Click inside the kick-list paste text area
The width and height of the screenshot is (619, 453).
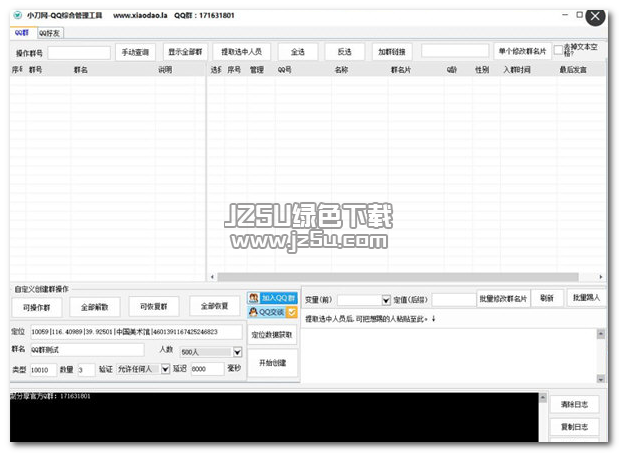(x=449, y=356)
